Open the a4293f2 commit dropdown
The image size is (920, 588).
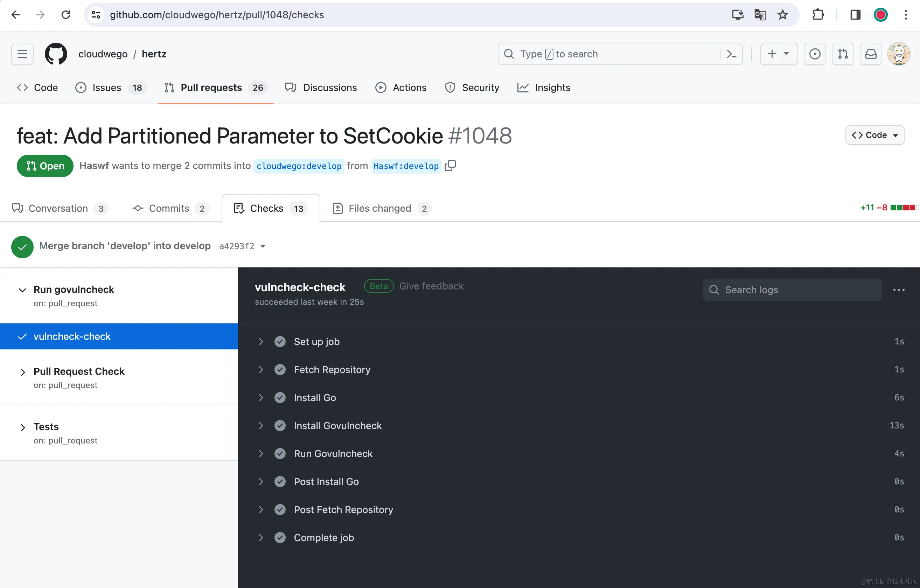(263, 246)
